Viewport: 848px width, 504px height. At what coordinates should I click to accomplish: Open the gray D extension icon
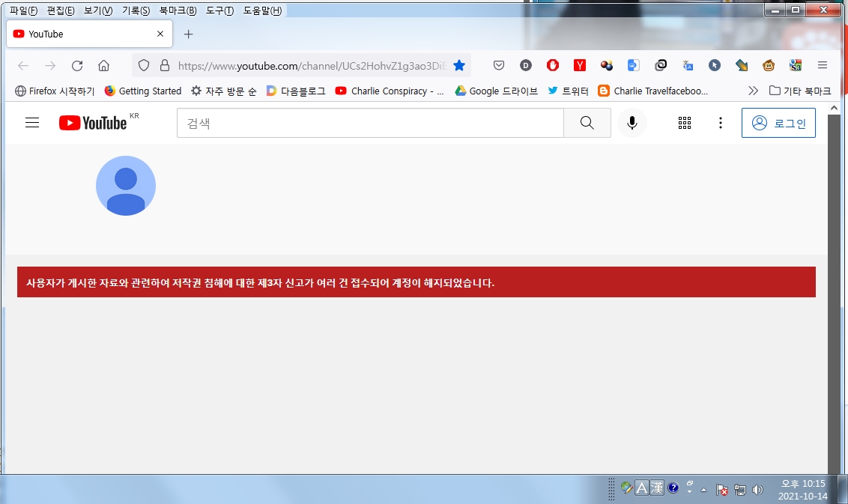pyautogui.click(x=526, y=65)
